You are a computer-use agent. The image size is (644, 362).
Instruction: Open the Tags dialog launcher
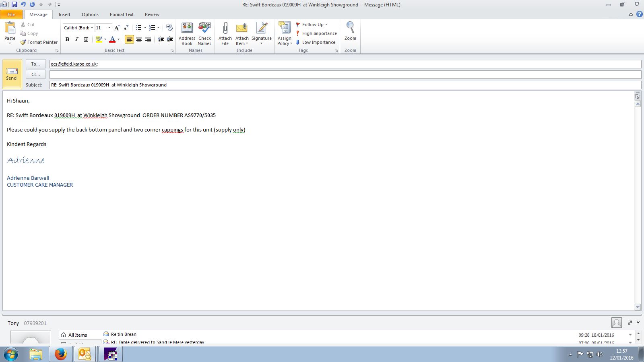coord(336,51)
